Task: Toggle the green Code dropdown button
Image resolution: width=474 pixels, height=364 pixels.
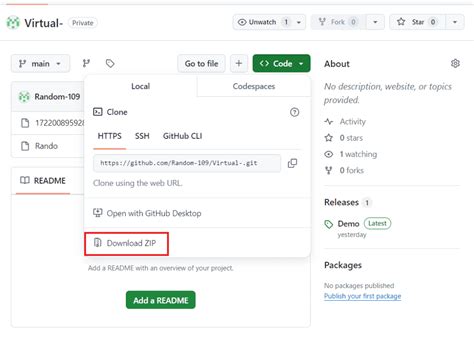Action: [x=281, y=63]
